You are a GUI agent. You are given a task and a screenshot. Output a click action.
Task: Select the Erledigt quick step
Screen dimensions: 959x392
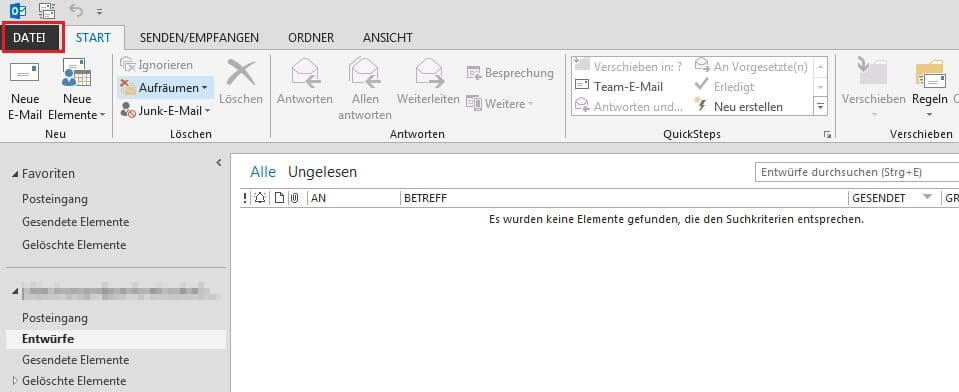[725, 87]
